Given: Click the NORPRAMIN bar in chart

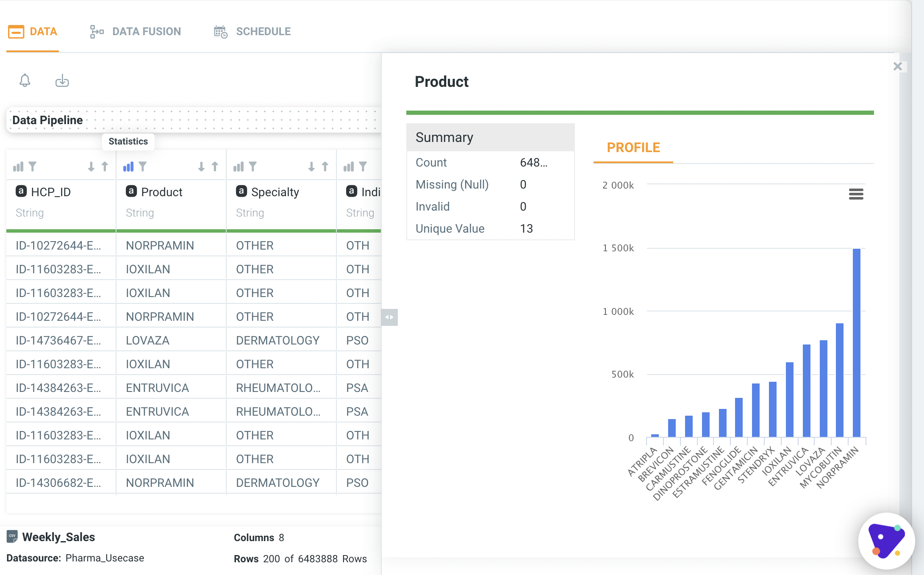Looking at the screenshot, I should point(856,342).
